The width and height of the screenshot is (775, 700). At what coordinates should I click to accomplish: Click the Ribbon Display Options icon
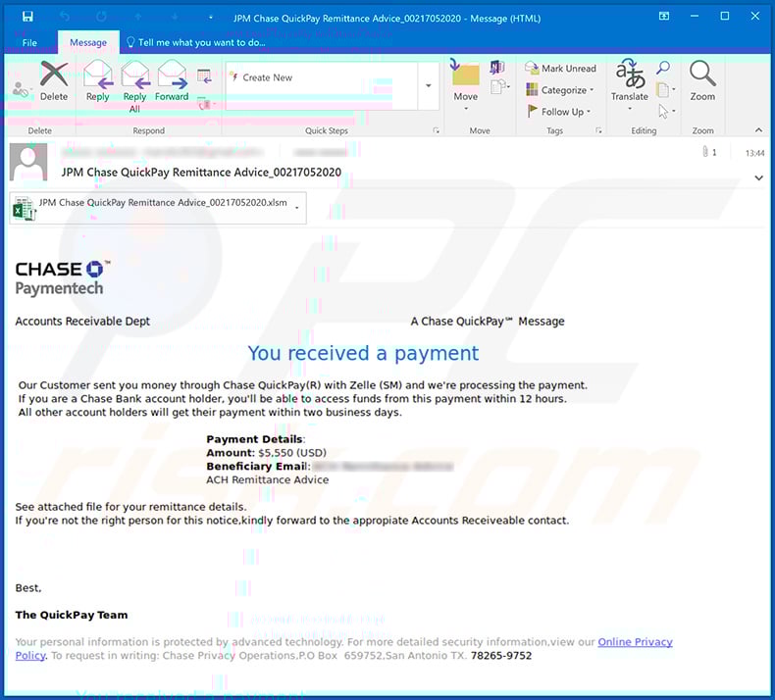[x=664, y=17]
